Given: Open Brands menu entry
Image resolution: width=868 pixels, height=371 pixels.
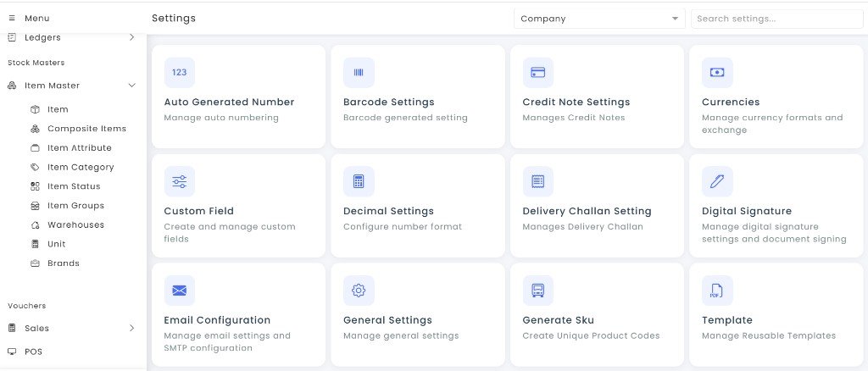Looking at the screenshot, I should point(64,263).
